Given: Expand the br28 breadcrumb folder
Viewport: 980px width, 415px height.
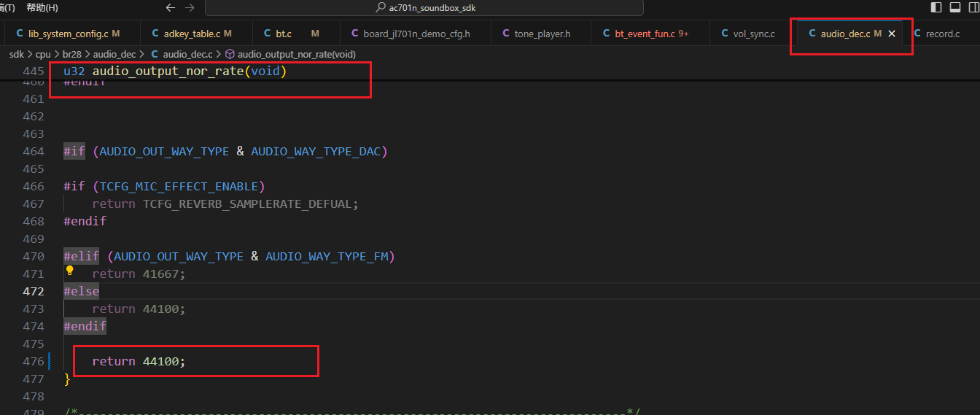Looking at the screenshot, I should click(72, 54).
